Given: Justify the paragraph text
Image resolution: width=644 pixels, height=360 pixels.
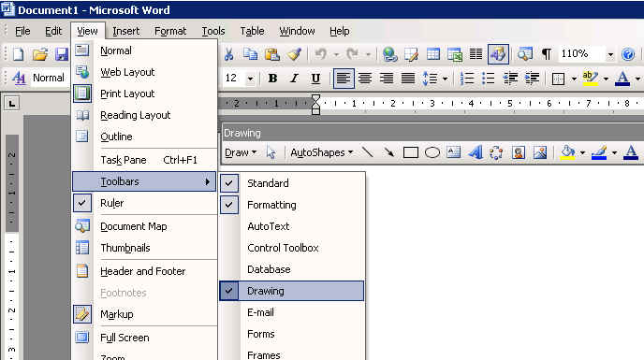Looking at the screenshot, I should (x=408, y=78).
